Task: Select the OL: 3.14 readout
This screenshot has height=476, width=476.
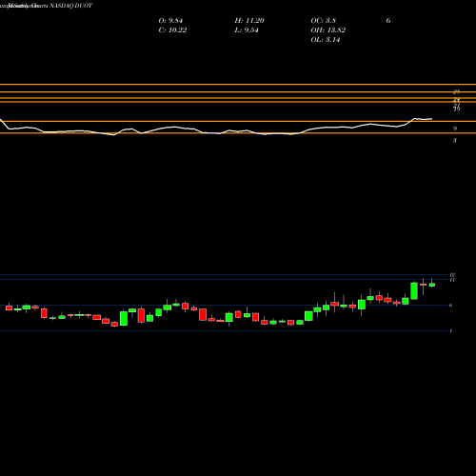Action: pos(326,40)
